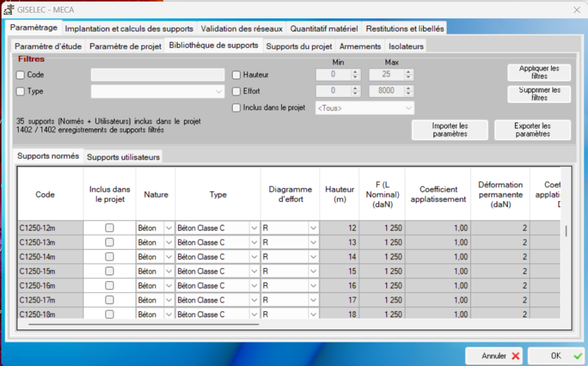Switch to the Supports utilisateurs tab
This screenshot has width=588, height=366.
click(123, 157)
